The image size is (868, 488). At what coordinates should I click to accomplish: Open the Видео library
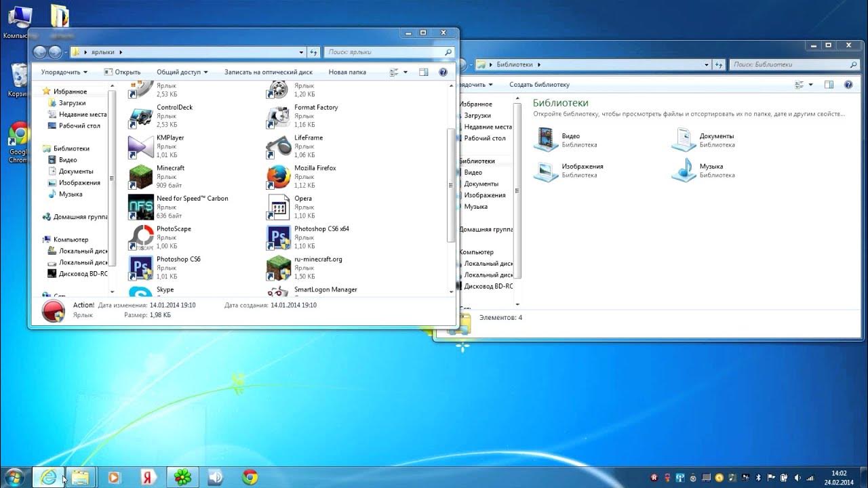click(566, 140)
